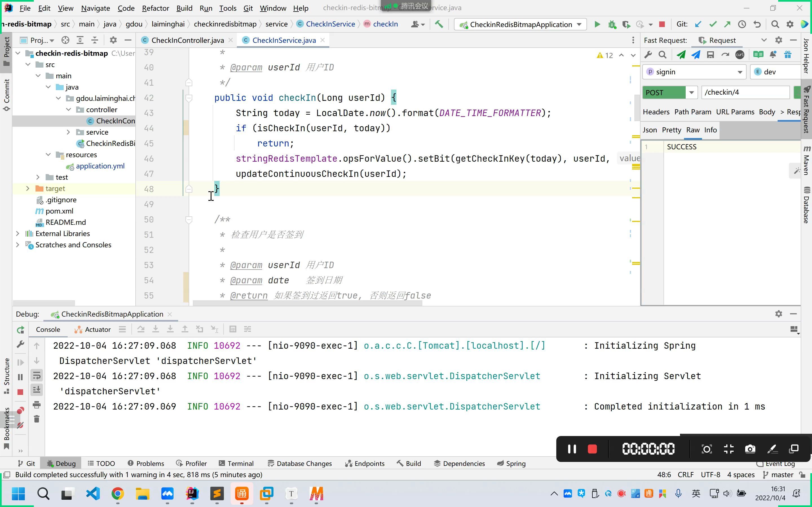Click the horizontal scrollbar of the editor
This screenshot has width=812, height=507.
[x=307, y=303]
